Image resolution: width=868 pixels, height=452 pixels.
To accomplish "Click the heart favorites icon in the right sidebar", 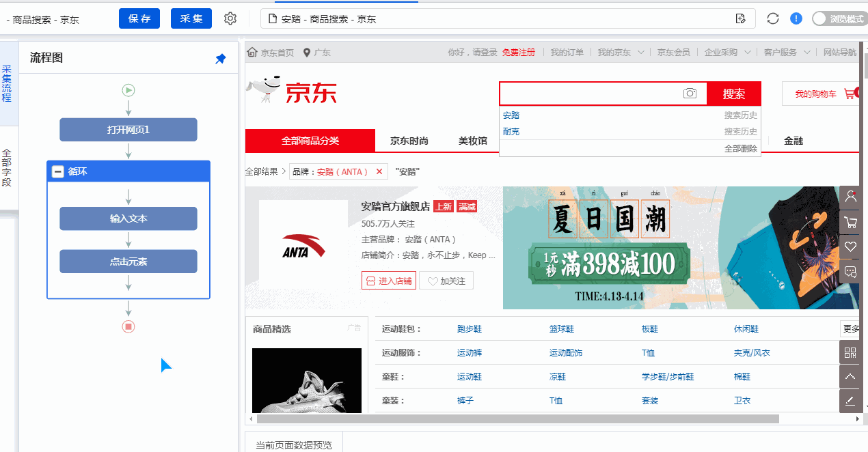I will click(x=851, y=246).
